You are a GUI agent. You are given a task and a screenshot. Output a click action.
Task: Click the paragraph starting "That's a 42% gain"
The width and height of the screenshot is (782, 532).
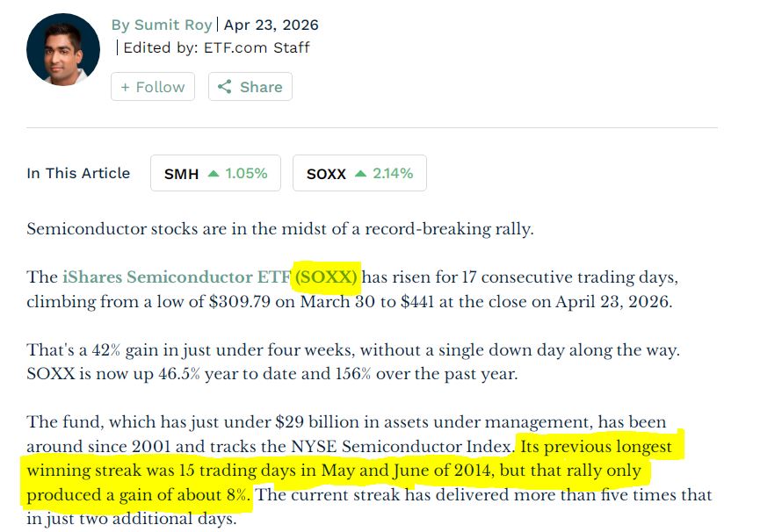tap(351, 362)
